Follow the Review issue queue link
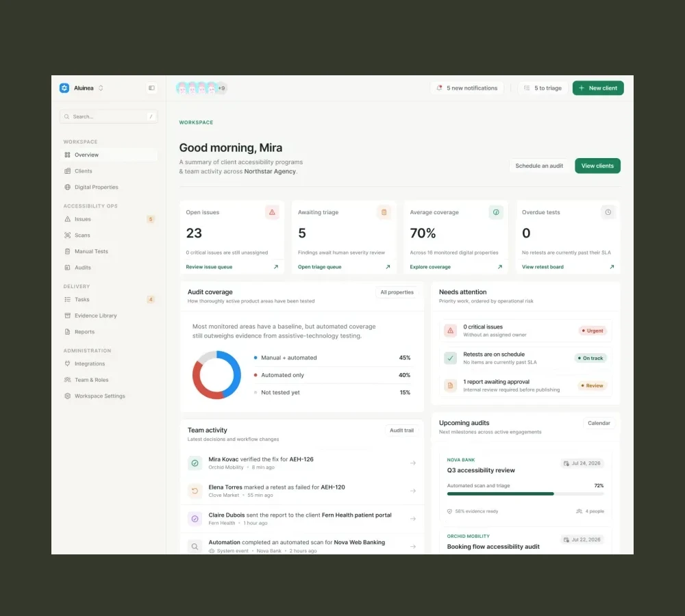The image size is (685, 616). (209, 267)
